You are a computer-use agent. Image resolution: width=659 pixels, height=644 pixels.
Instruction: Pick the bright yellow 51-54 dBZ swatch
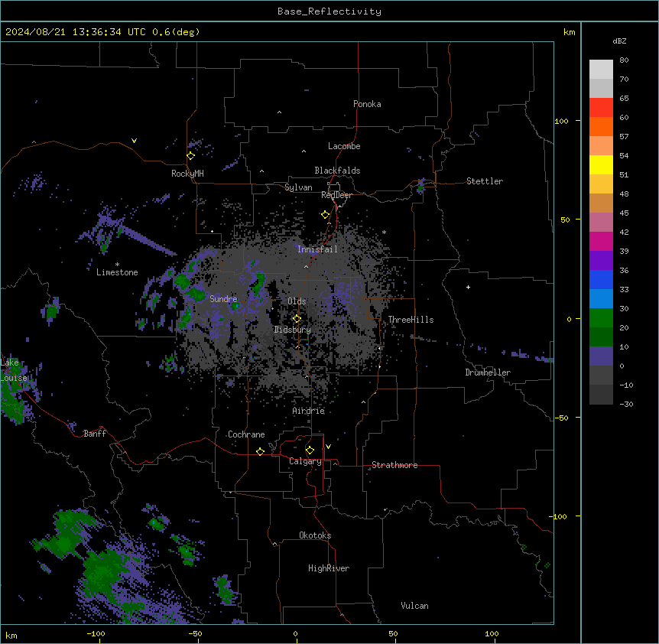pyautogui.click(x=601, y=164)
